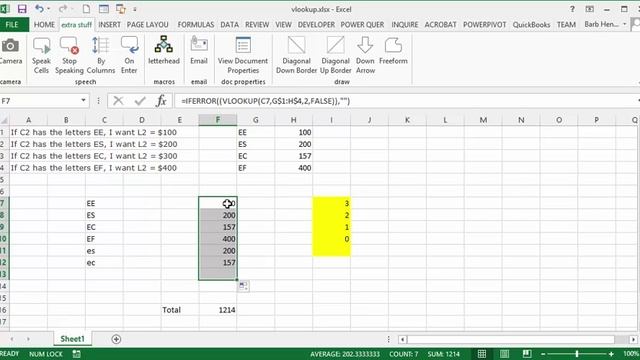
Task: Select cell containing 'Total'
Action: 180,310
